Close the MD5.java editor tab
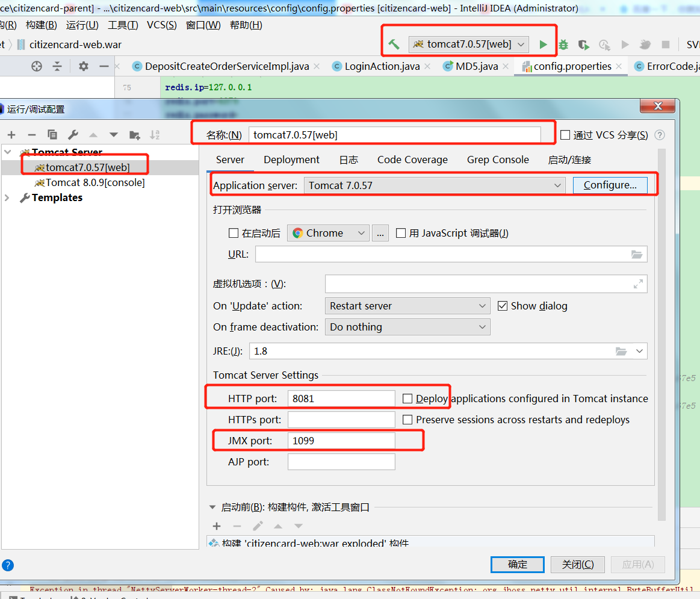This screenshot has height=599, width=700. [506, 66]
